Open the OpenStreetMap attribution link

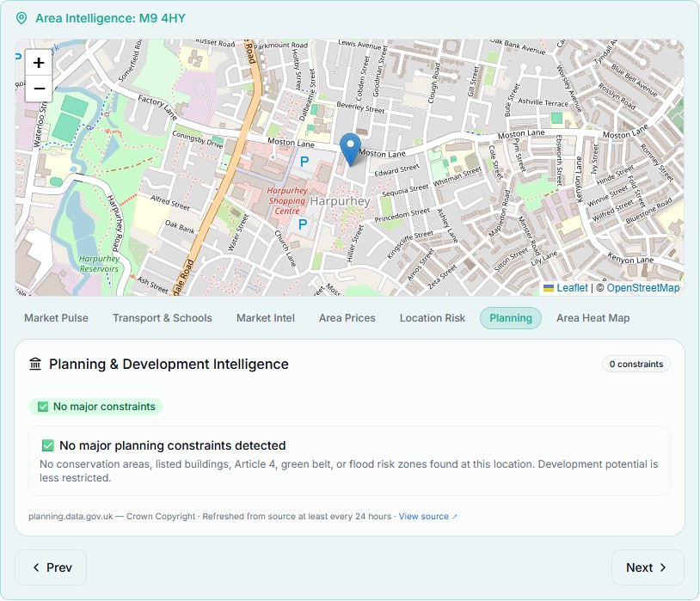[x=643, y=288]
